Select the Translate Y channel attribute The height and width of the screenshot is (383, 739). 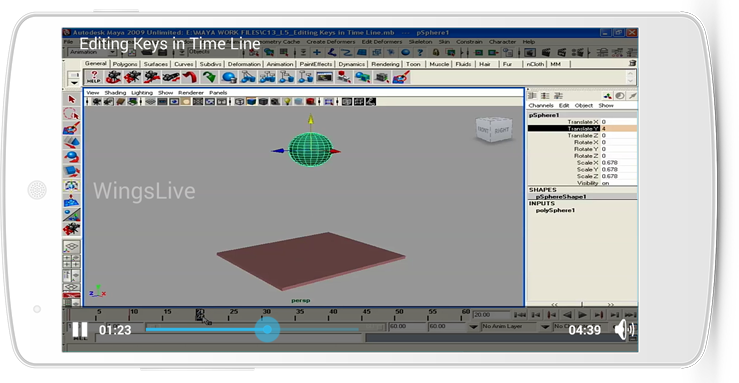582,128
